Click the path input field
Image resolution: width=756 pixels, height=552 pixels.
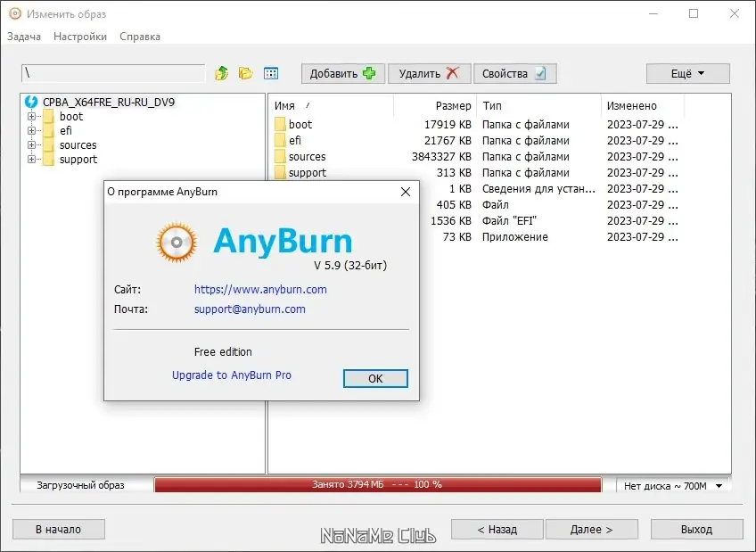click(x=113, y=73)
